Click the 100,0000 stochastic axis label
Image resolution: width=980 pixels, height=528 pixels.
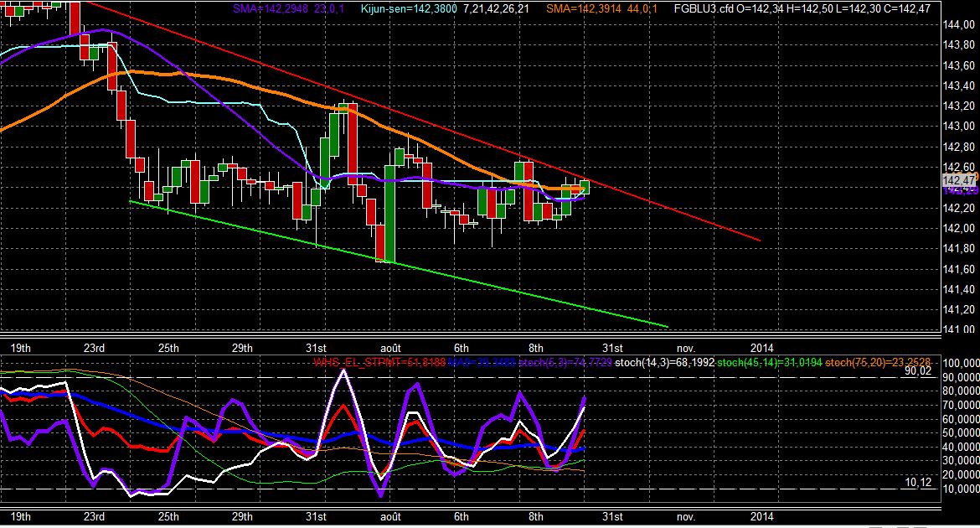pyautogui.click(x=962, y=364)
